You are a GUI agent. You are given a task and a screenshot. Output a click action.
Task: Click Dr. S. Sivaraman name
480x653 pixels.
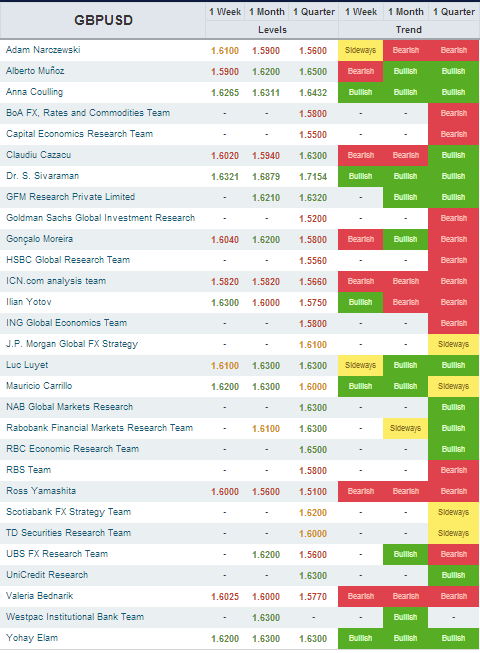[42, 176]
